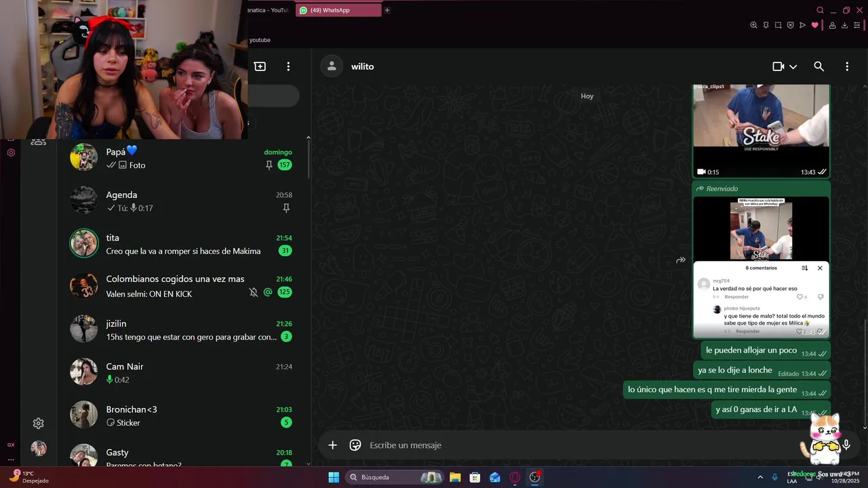Open File Explorer from the taskbar
The width and height of the screenshot is (868, 488).
pyautogui.click(x=455, y=477)
